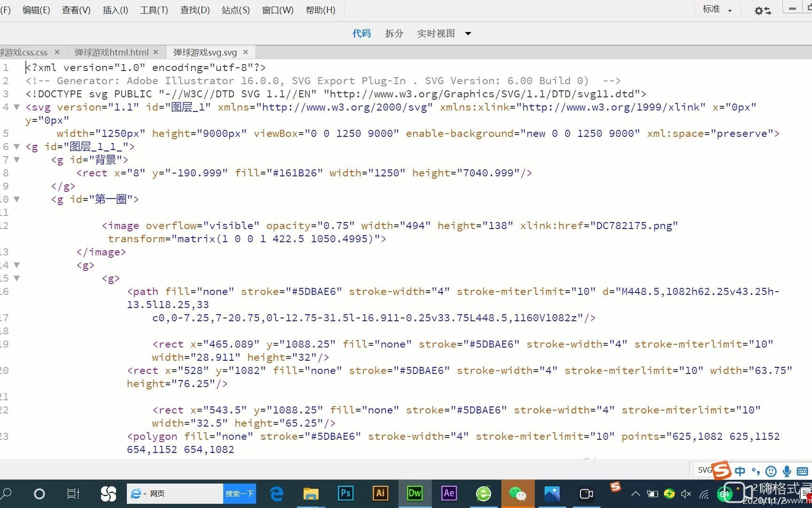
Task: Place cursor at the xml version declaration line
Action: pyautogui.click(x=146, y=67)
